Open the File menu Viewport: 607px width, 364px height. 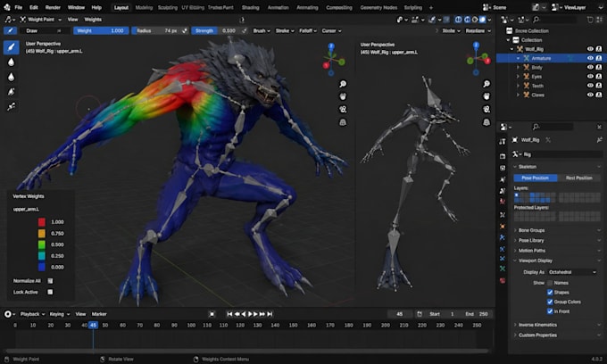[x=18, y=7]
